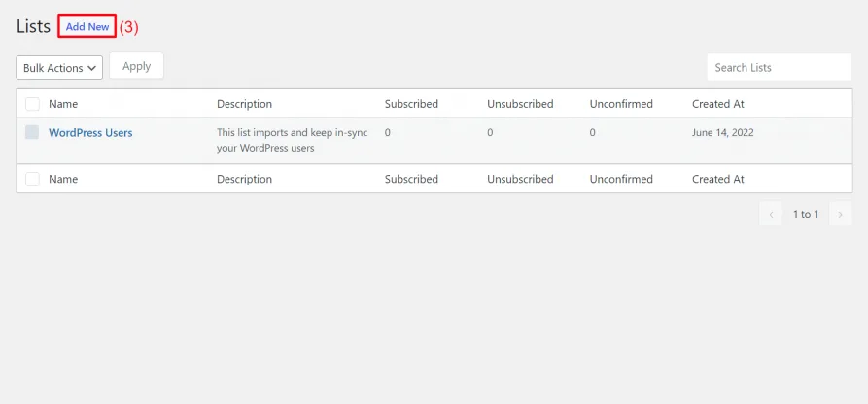Sort by Subscribed column in header row
868x404 pixels.
tap(411, 104)
